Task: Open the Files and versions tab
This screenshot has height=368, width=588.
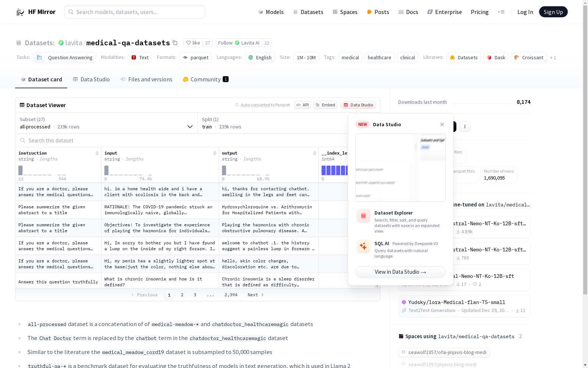Action: pos(146,79)
